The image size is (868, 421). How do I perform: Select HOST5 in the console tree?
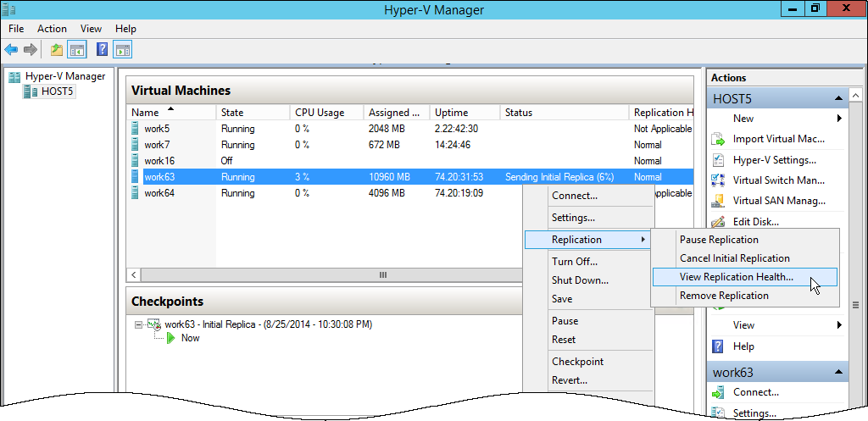click(x=58, y=91)
